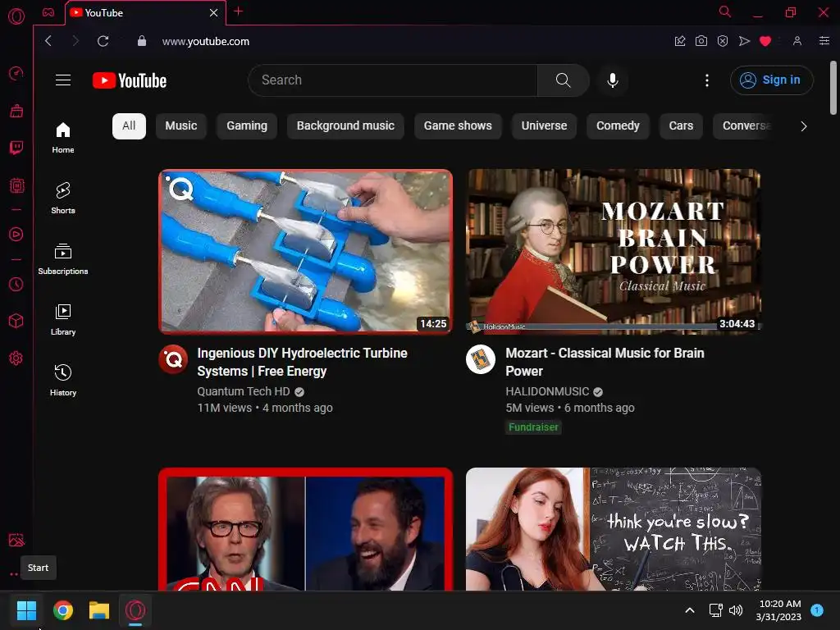Search tabs with magnifier icon in title bar

725,11
